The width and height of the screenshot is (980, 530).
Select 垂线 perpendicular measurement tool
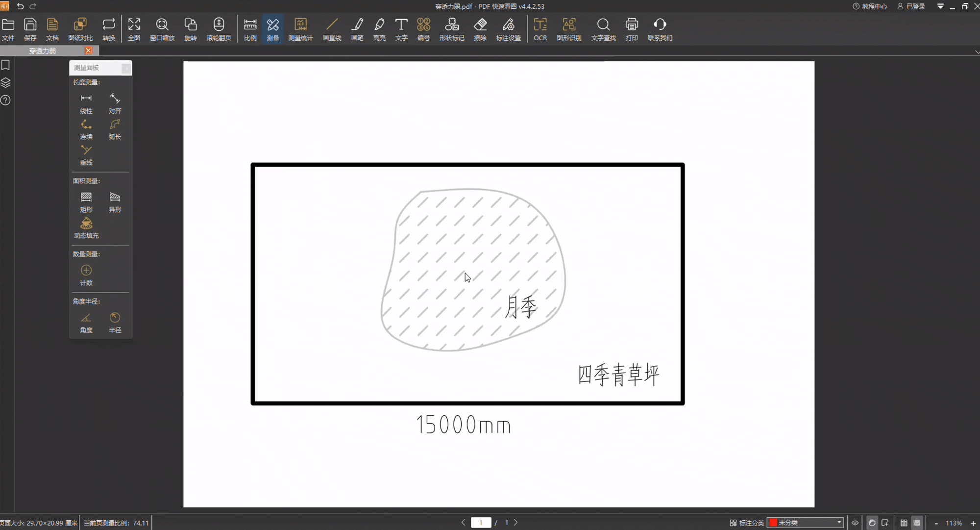click(86, 155)
